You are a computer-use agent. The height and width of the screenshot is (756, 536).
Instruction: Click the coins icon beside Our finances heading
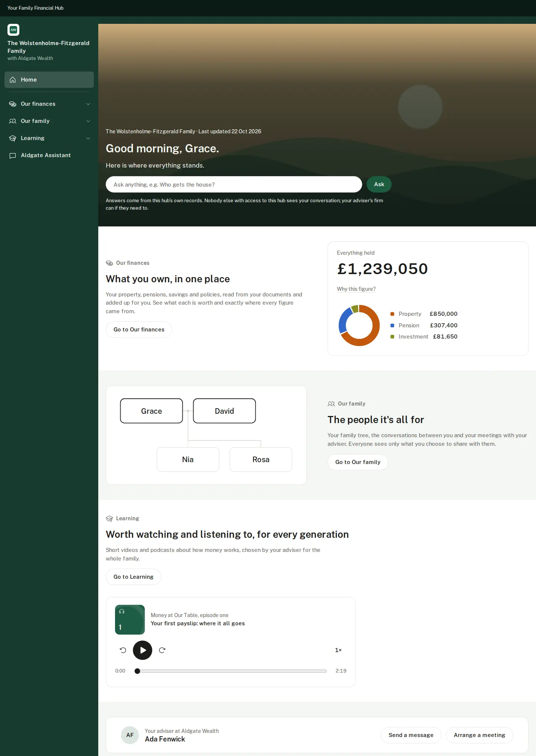pyautogui.click(x=109, y=263)
